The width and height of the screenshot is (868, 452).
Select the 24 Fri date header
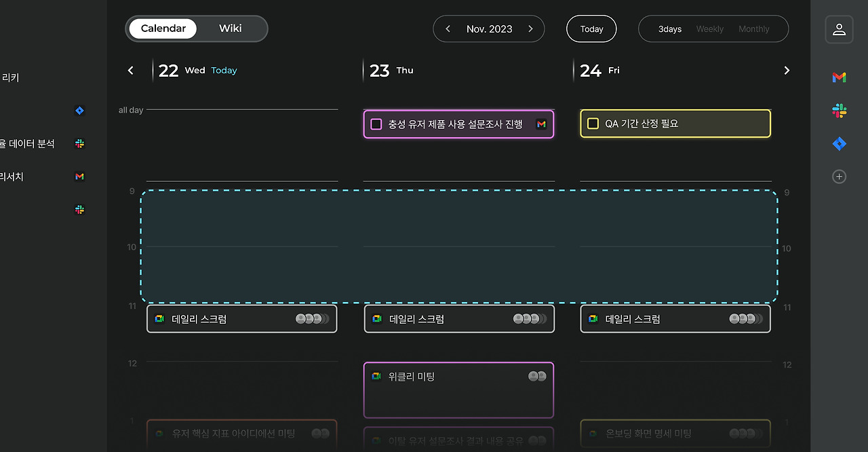[599, 71]
